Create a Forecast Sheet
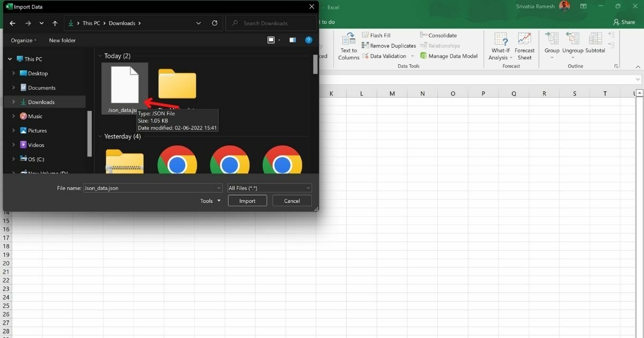This screenshot has height=338, width=644. [x=524, y=46]
